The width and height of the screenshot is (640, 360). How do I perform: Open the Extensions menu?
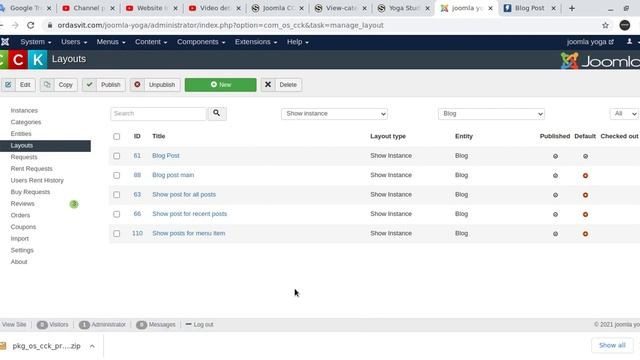[x=256, y=42]
